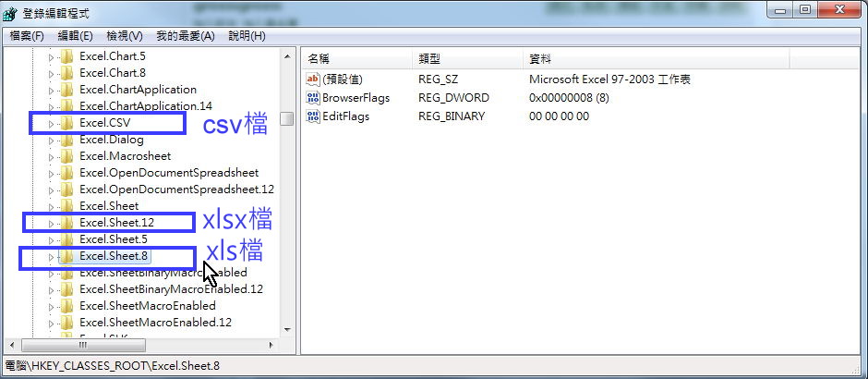This screenshot has height=379, width=868.
Task: Click the Excel.OpenDocumentSpreadsheet.12 folder icon
Action: [66, 189]
